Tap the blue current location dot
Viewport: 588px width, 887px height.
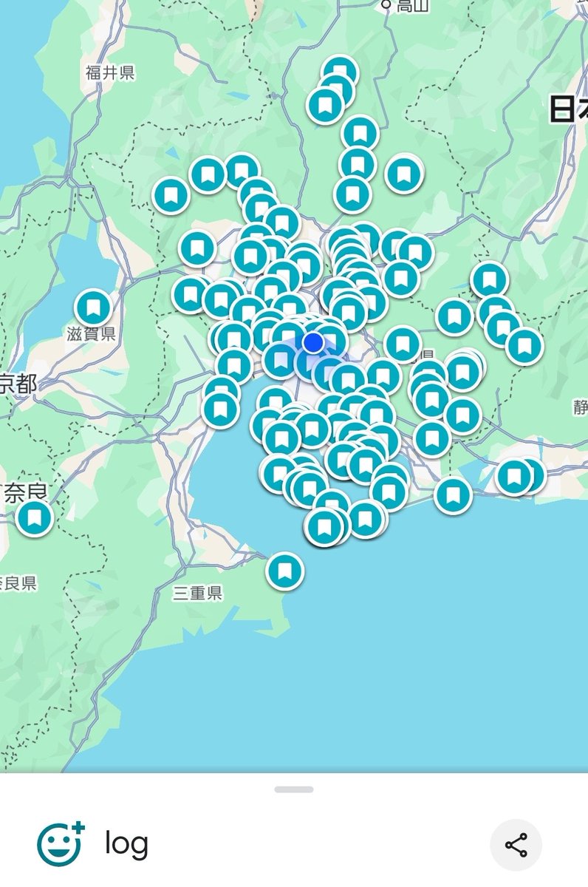point(313,342)
